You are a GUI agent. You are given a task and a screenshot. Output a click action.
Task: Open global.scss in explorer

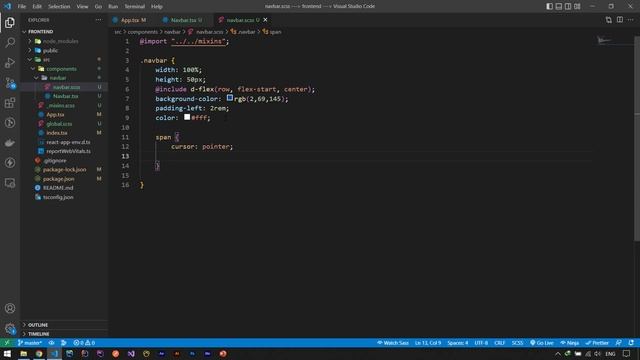(x=59, y=124)
